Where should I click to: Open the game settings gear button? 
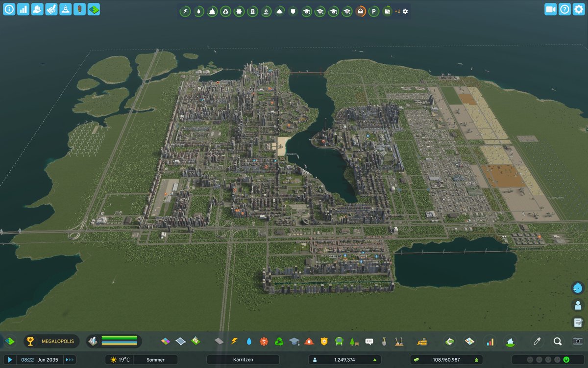point(579,9)
